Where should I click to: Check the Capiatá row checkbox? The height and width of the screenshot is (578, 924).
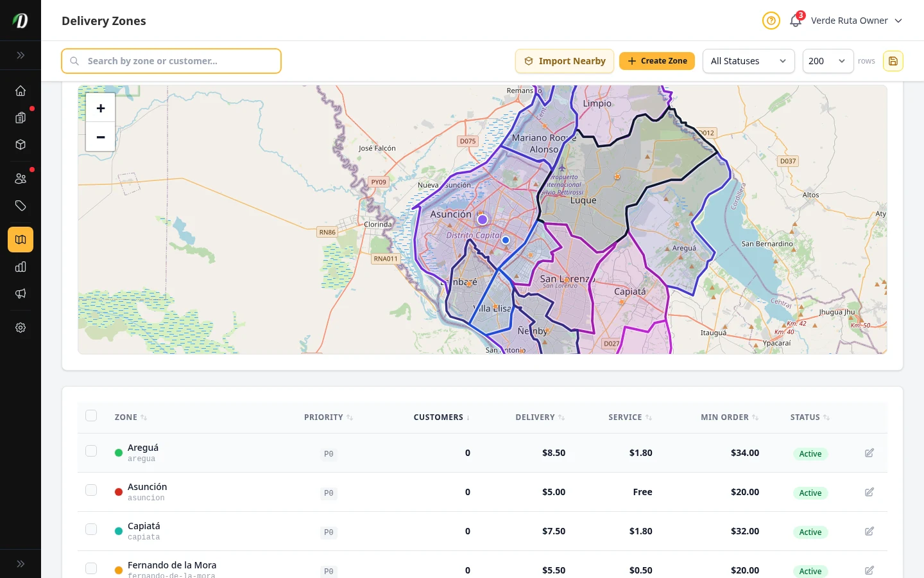click(90, 529)
